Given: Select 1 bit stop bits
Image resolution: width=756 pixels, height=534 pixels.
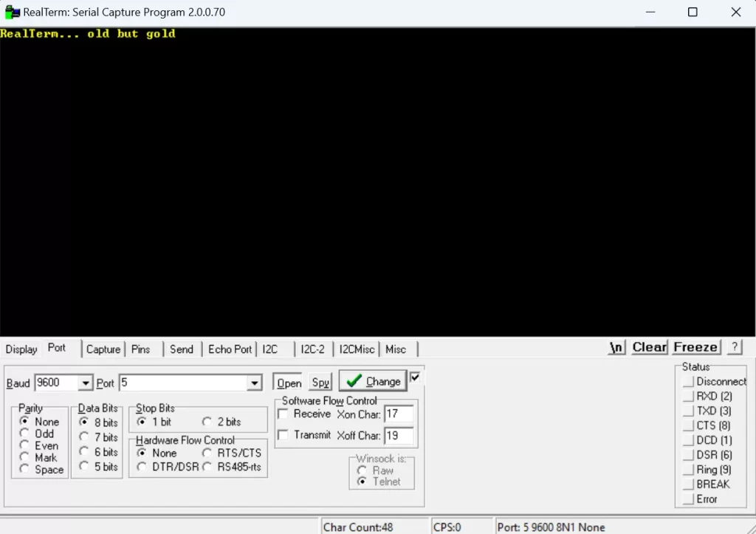Looking at the screenshot, I should 154,422.
